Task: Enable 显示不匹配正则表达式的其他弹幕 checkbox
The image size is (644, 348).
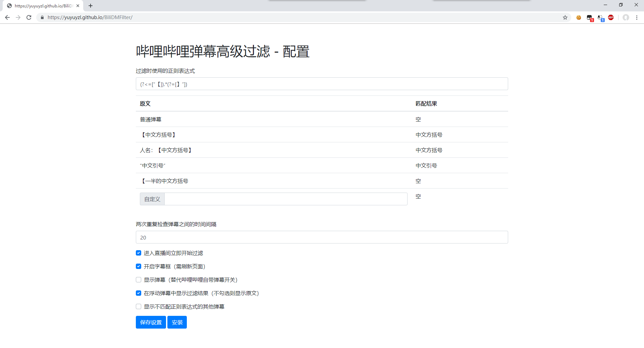Action: pyautogui.click(x=139, y=306)
